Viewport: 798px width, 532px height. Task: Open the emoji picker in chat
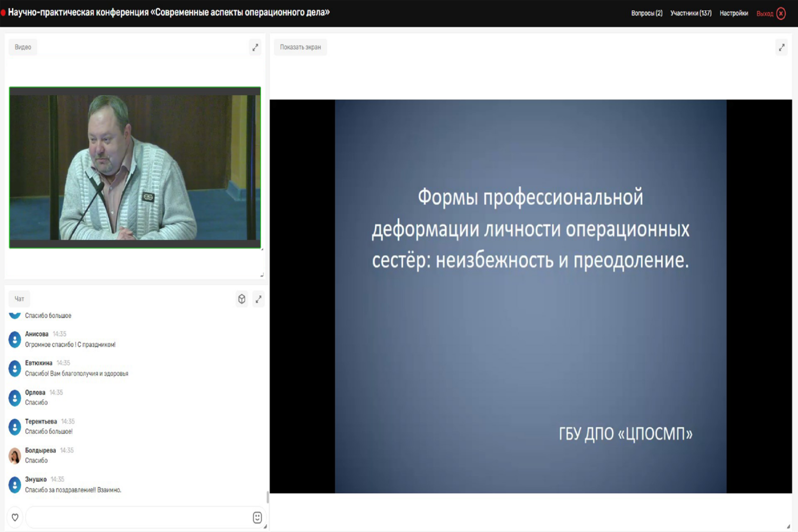257,518
